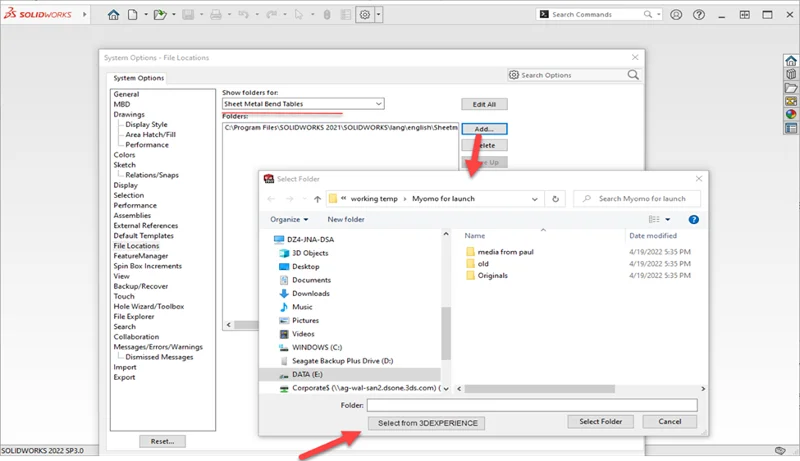Click the File Explorer folder task pane icon
The width and height of the screenshot is (800, 461).
791,89
